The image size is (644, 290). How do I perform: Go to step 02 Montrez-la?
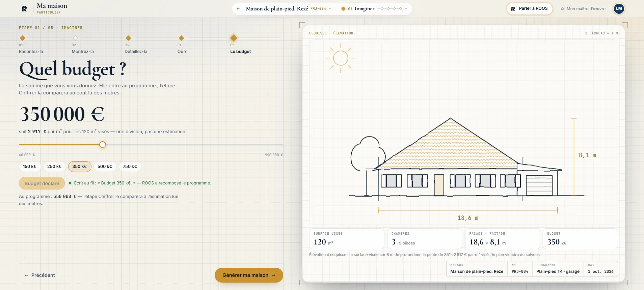tap(83, 52)
